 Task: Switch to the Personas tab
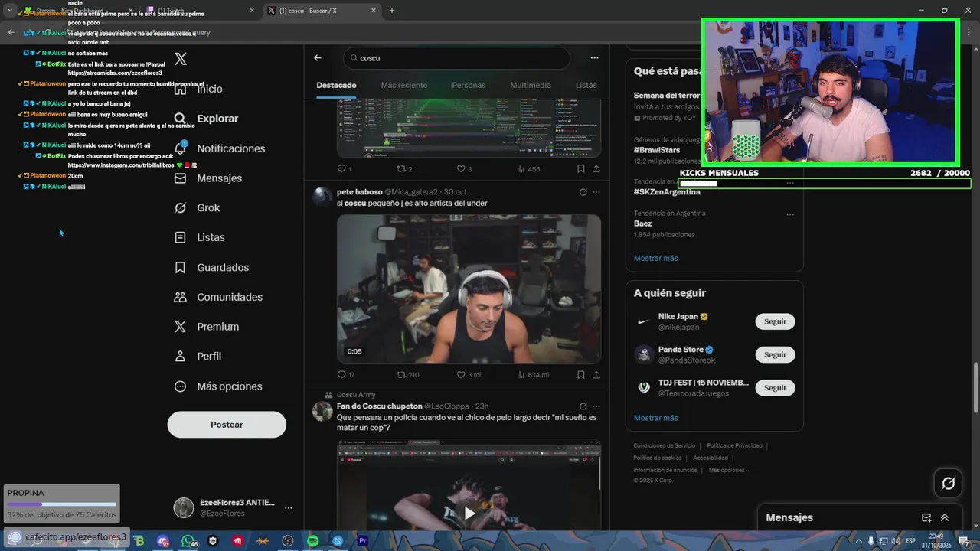pyautogui.click(x=469, y=85)
